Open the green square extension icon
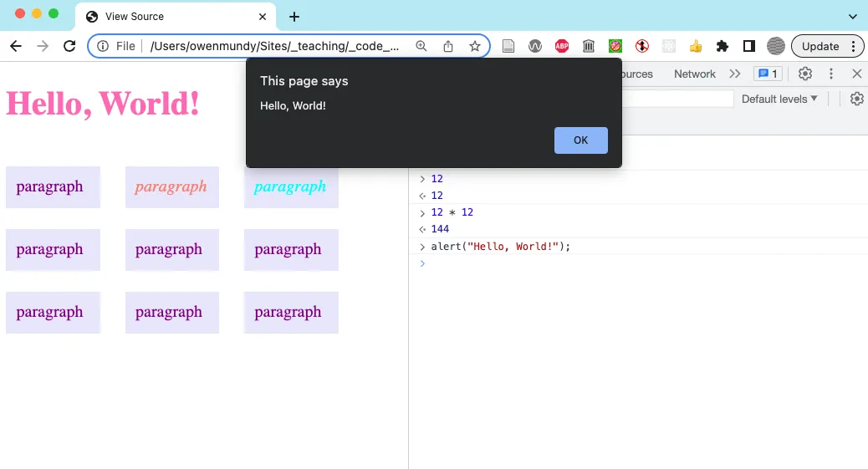This screenshot has height=469, width=868. (615, 46)
